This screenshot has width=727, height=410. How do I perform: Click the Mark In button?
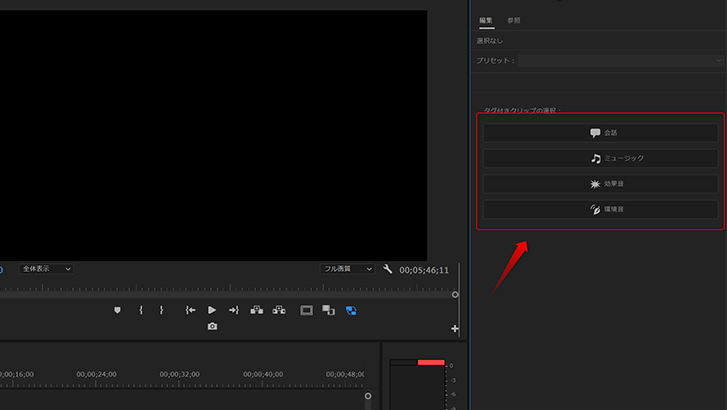[x=141, y=310]
